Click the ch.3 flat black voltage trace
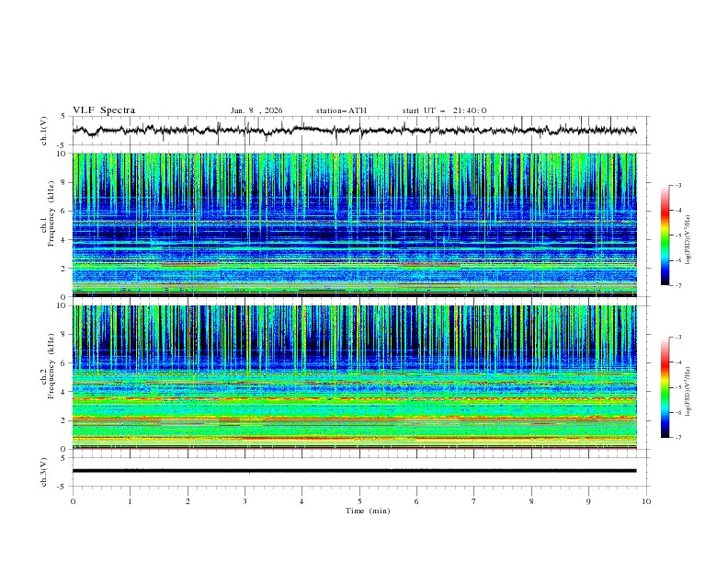Screen dimensions: 728x563 point(354,471)
